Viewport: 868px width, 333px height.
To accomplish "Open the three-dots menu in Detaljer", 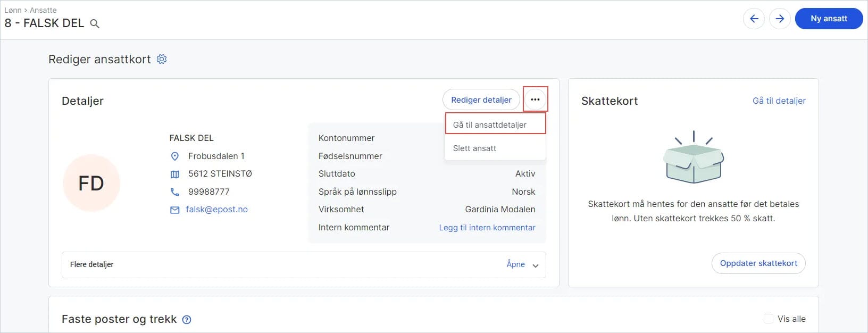I will [x=535, y=99].
